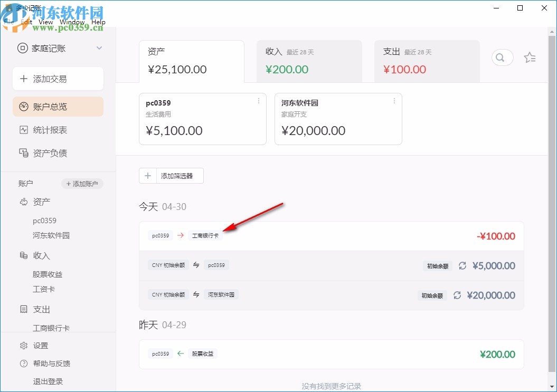557x392 pixels.
Task: Click the 资产负债 icon
Action: pyautogui.click(x=23, y=153)
